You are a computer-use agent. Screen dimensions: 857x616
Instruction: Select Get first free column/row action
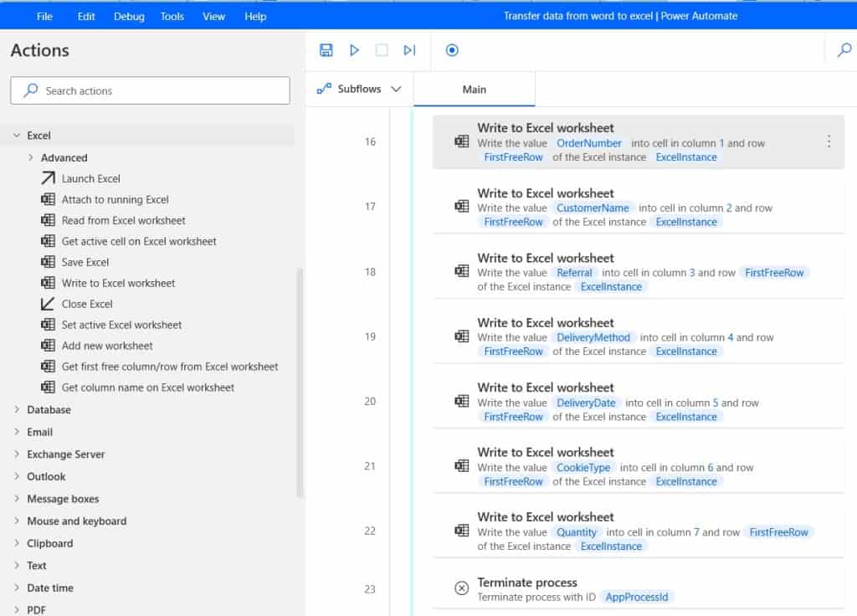pyautogui.click(x=169, y=367)
